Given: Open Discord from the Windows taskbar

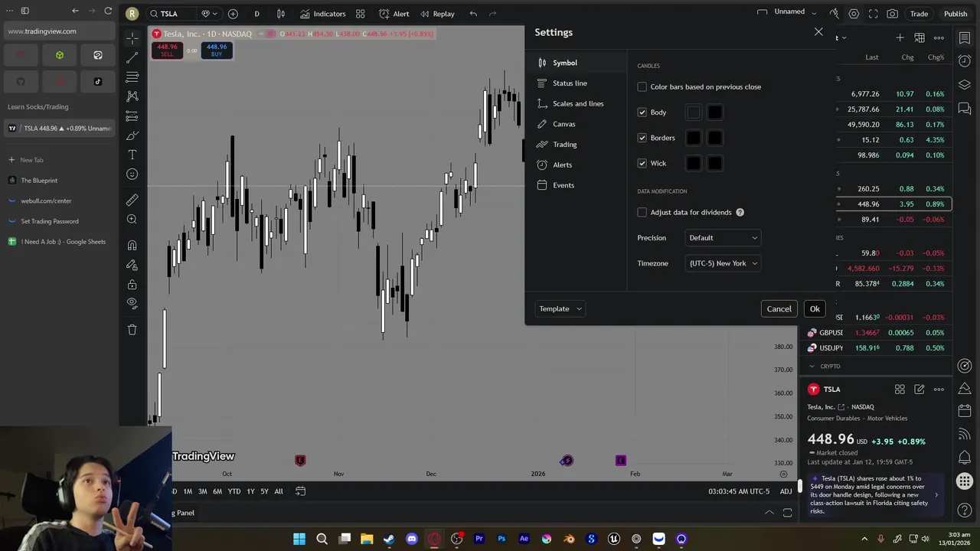Looking at the screenshot, I should click(x=412, y=539).
